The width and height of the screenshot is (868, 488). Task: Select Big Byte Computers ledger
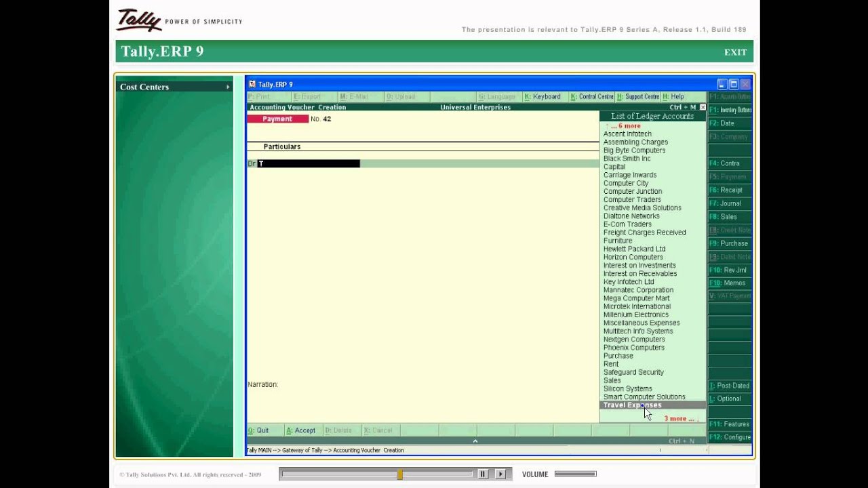(634, 150)
